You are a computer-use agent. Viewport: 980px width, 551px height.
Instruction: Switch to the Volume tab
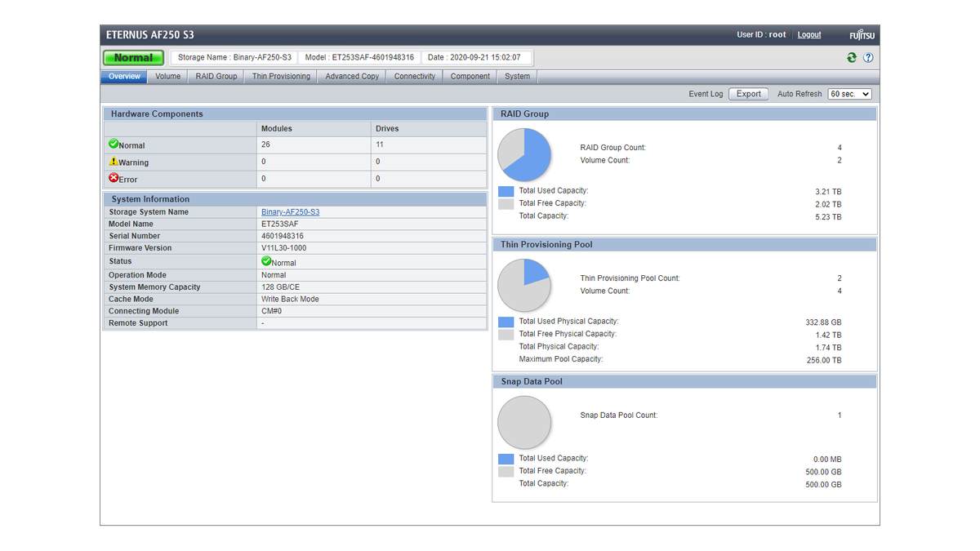(x=167, y=76)
